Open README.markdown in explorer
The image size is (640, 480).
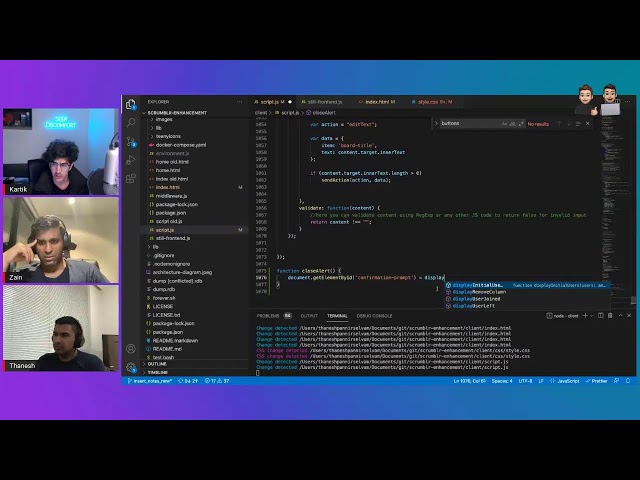(x=175, y=340)
